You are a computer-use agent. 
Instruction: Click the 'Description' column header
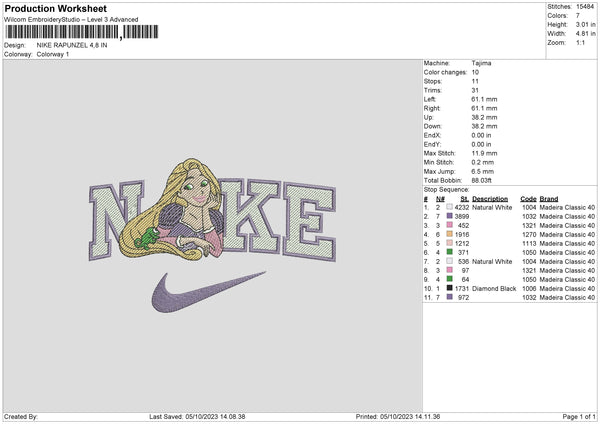point(490,199)
